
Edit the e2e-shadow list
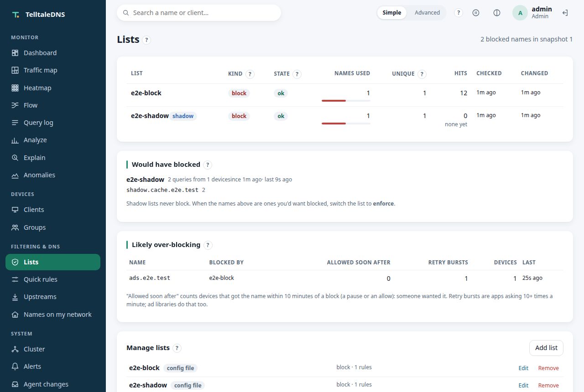pos(523,386)
